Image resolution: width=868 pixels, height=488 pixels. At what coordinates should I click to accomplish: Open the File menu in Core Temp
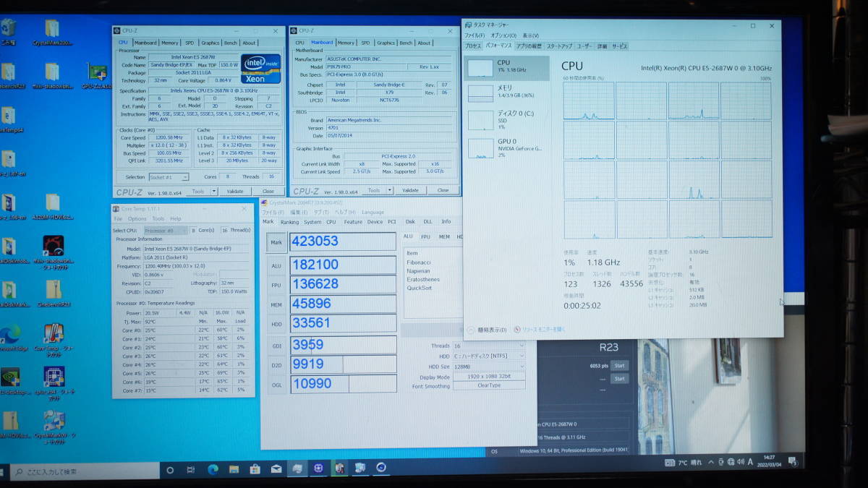coord(119,219)
